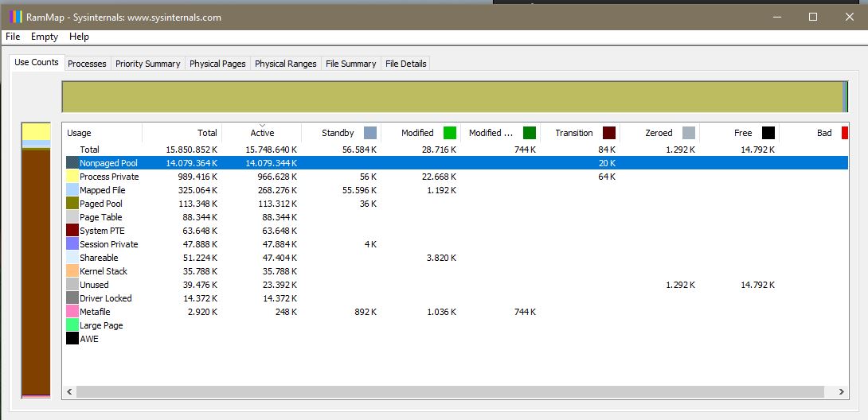Sort by the Total column header
868x420 pixels.
coord(182,133)
